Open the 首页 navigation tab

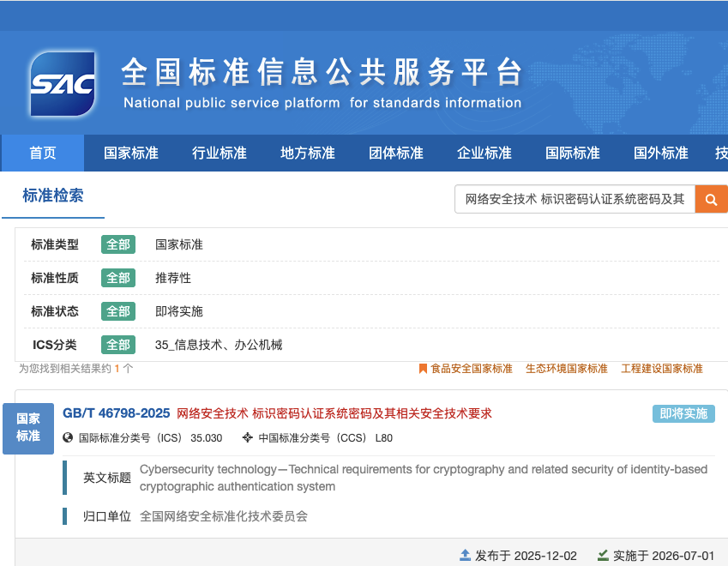click(x=43, y=154)
